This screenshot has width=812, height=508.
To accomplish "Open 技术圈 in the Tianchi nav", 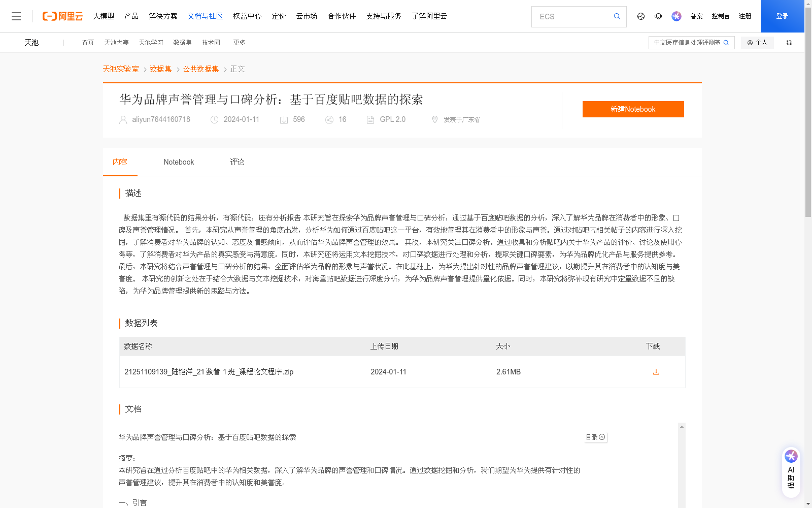I will pyautogui.click(x=211, y=43).
